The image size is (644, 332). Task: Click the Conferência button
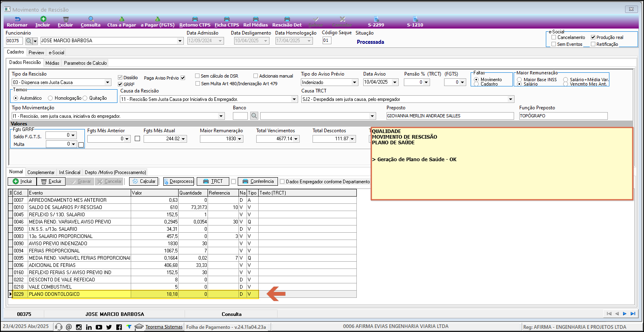(x=257, y=182)
